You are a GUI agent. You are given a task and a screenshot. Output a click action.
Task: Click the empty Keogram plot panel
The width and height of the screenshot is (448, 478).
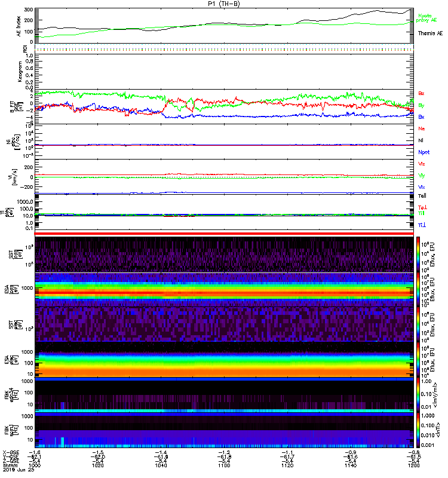click(224, 72)
